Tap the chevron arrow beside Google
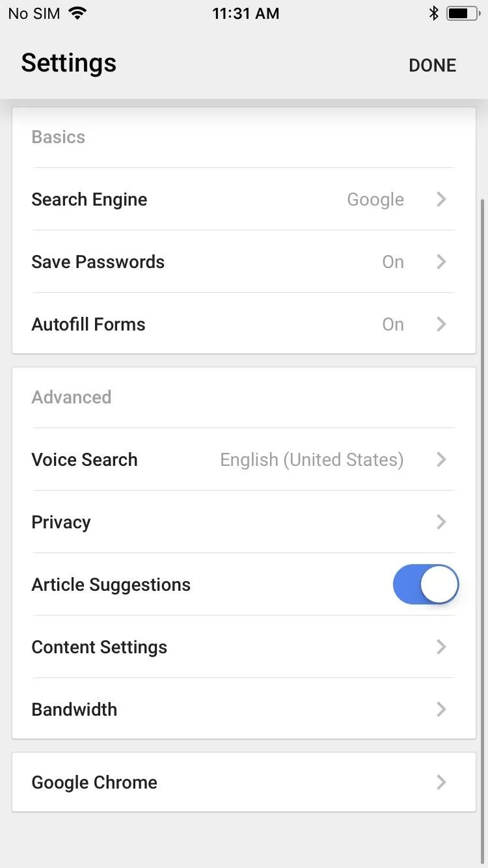The height and width of the screenshot is (868, 488). point(441,199)
